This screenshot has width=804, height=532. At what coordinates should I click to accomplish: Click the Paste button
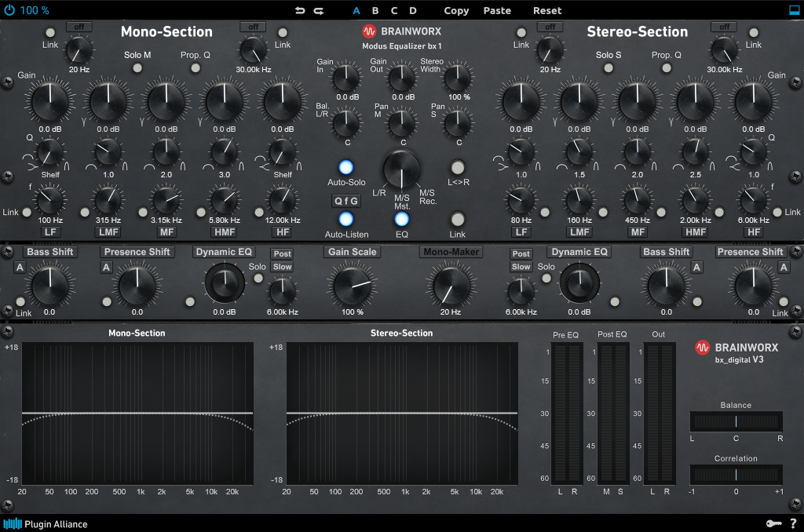coord(497,11)
